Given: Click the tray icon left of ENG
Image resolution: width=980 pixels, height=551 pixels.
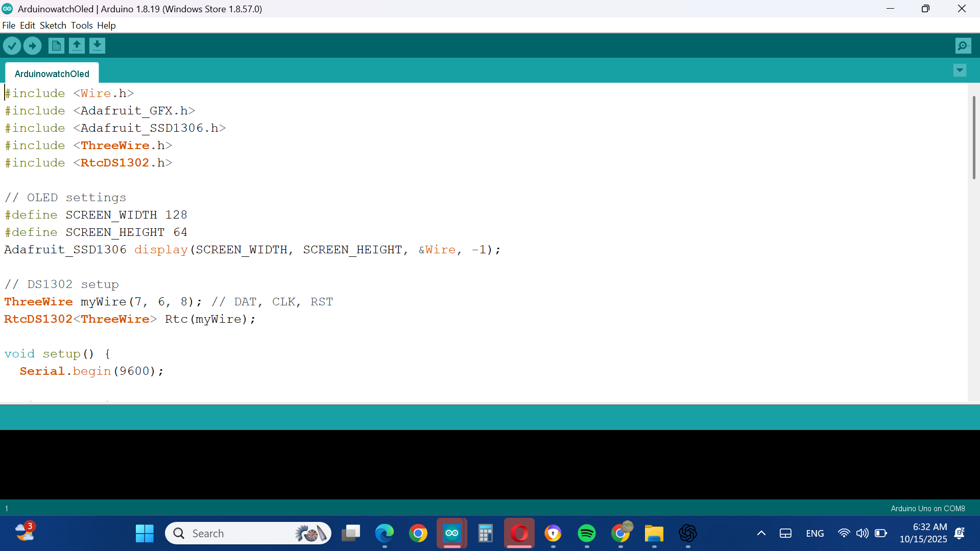Looking at the screenshot, I should [785, 534].
